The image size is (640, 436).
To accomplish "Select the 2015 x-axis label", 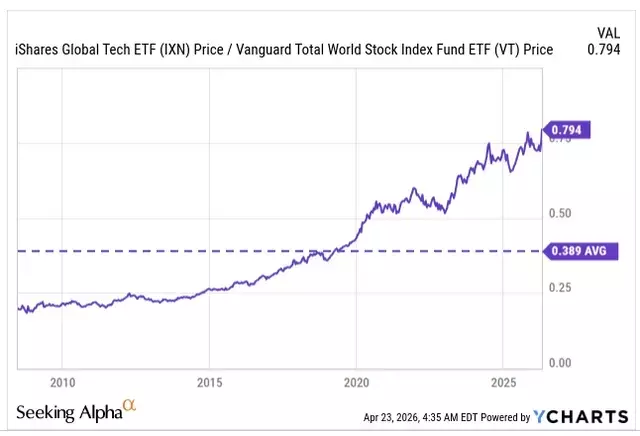I will (209, 382).
